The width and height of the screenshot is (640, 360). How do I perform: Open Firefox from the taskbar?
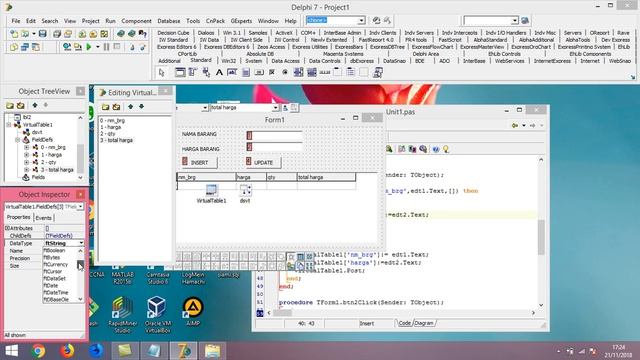click(67, 351)
